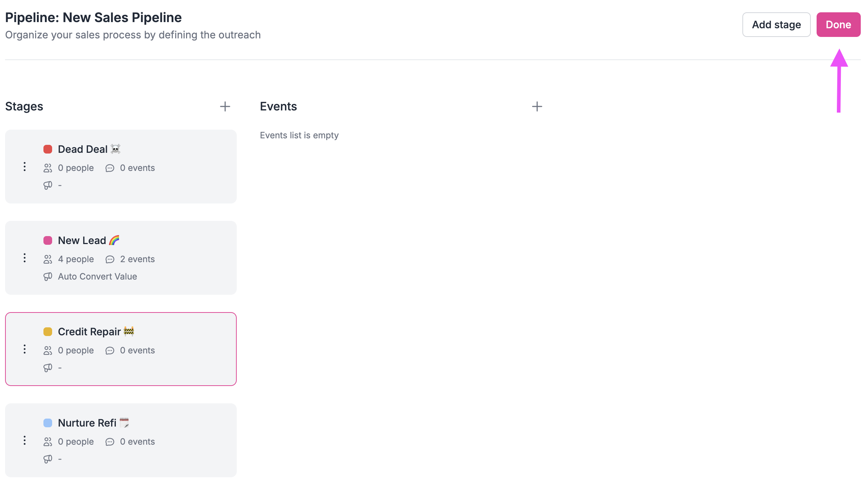Click the 4 people count on New Lead
868x491 pixels.
coord(76,259)
